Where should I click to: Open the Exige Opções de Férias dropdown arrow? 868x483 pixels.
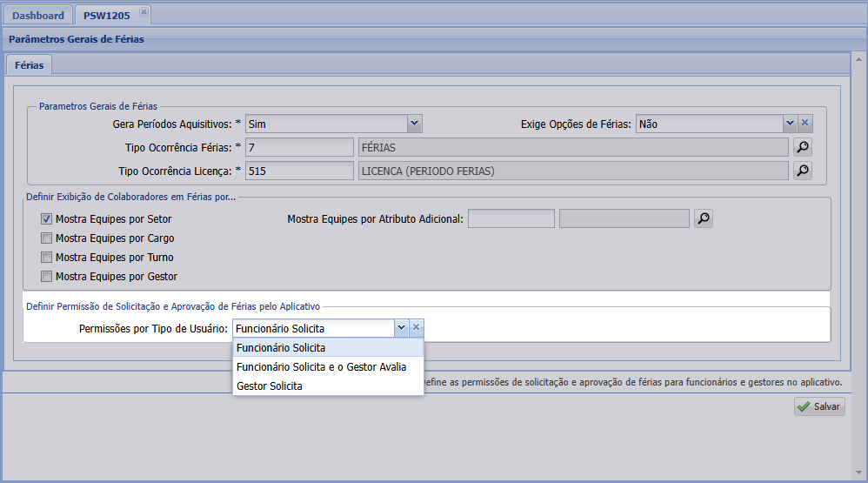[790, 124]
